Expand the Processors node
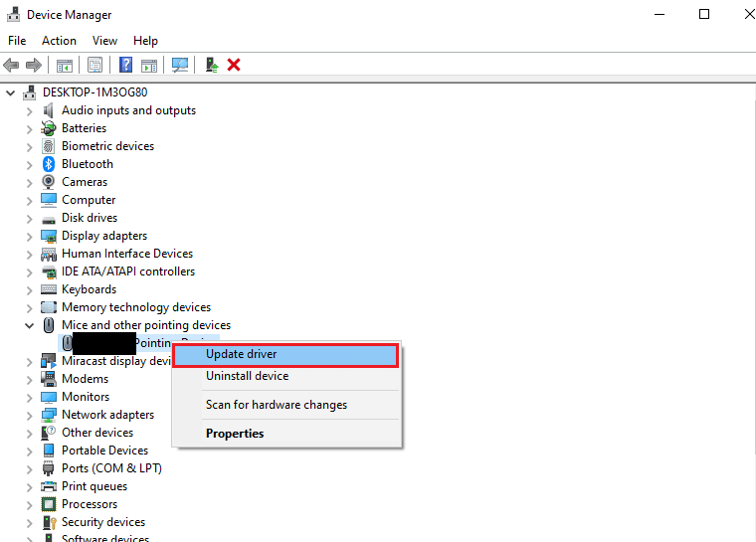Viewport: 756px width, 542px height. [x=29, y=505]
